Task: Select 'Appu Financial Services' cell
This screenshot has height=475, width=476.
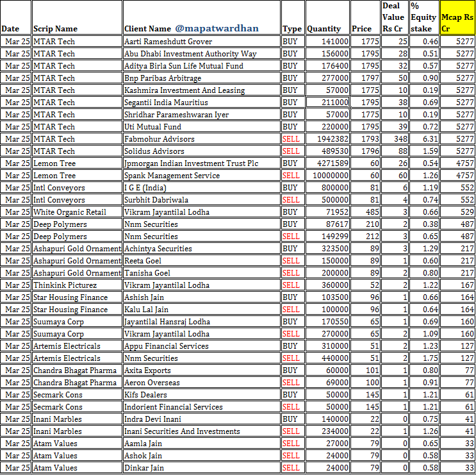Action: pos(202,346)
